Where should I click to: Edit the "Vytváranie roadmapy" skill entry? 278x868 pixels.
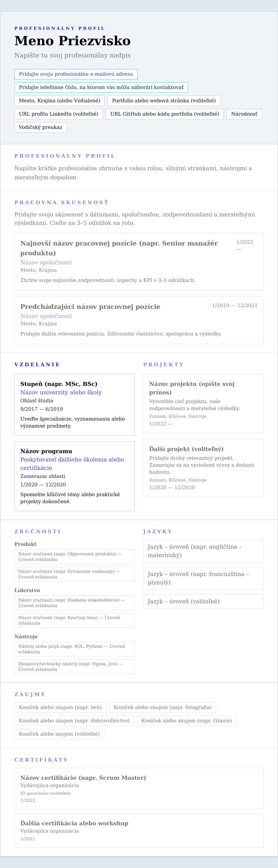(74, 574)
